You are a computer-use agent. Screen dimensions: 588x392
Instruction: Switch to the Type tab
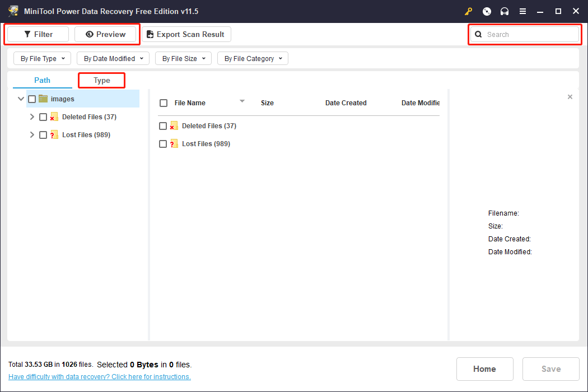tap(101, 80)
